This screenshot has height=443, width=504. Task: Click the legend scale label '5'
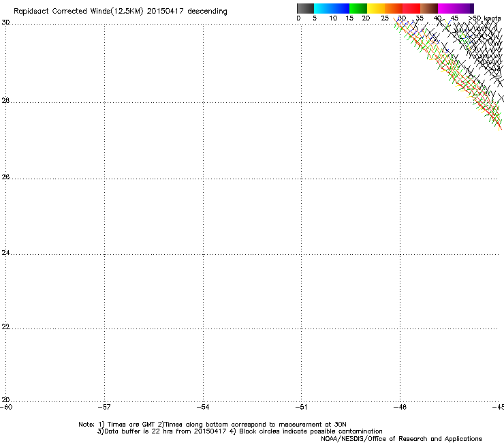pyautogui.click(x=315, y=18)
